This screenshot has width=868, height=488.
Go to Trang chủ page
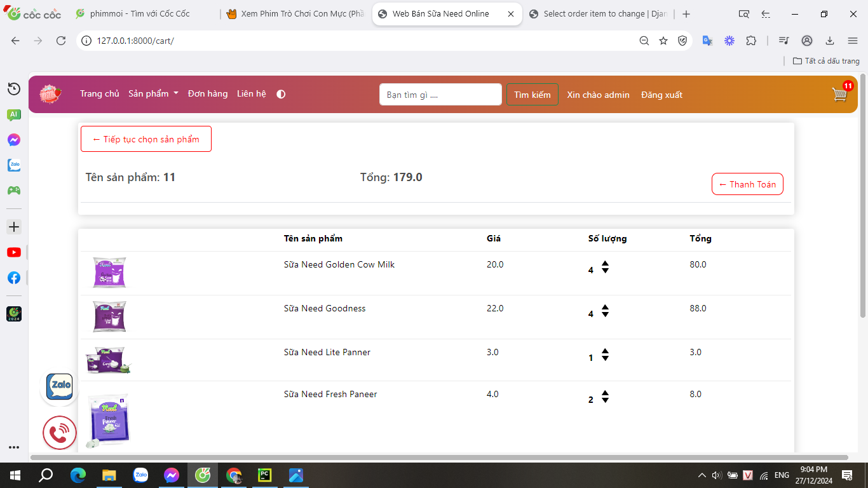(x=100, y=93)
